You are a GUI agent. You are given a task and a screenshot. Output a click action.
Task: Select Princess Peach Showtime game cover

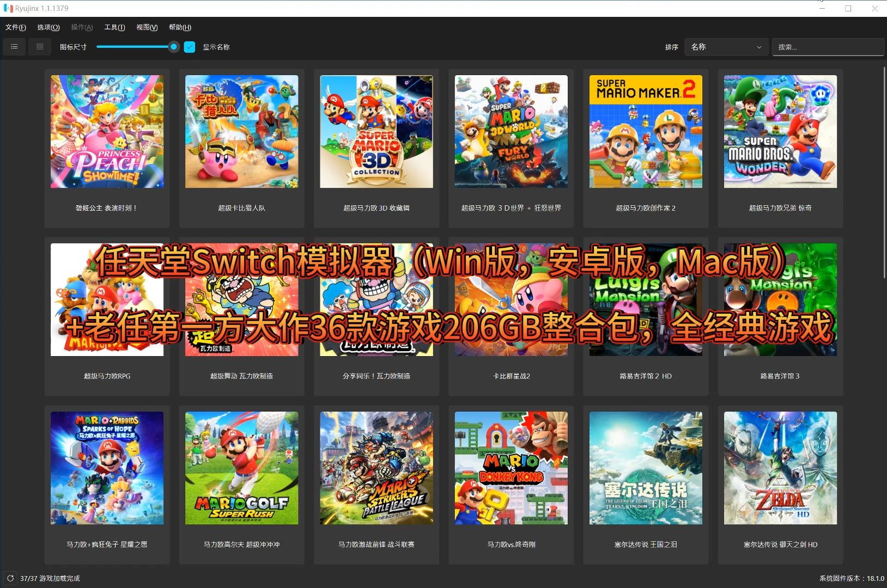click(107, 131)
